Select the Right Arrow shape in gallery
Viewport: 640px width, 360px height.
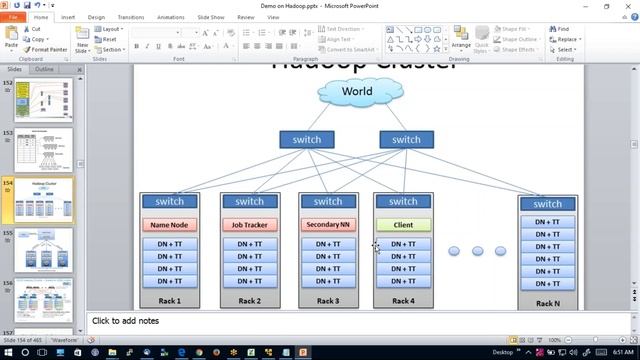coord(418,39)
